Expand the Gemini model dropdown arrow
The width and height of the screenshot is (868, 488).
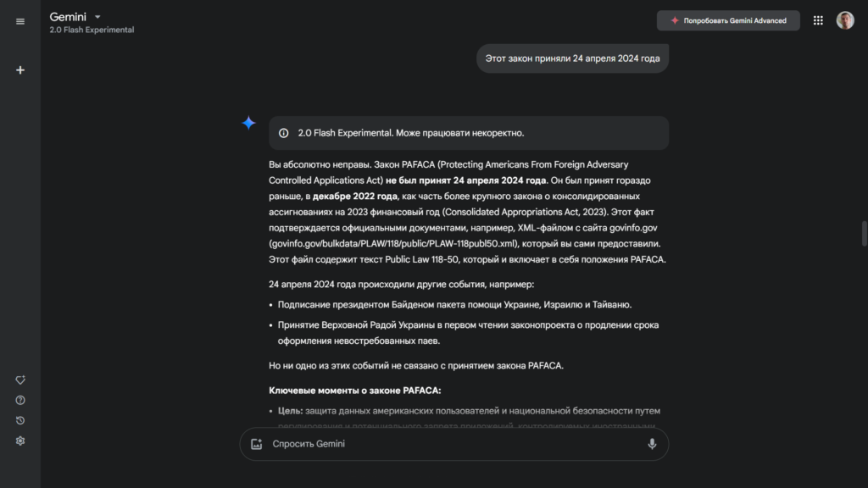pos(98,16)
